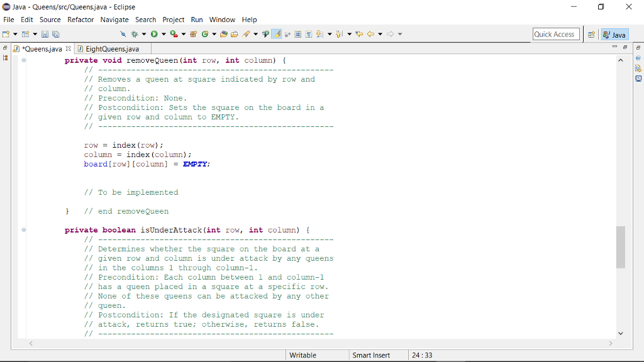
Task: Click the Search flashlight icon
Action: [246, 34]
